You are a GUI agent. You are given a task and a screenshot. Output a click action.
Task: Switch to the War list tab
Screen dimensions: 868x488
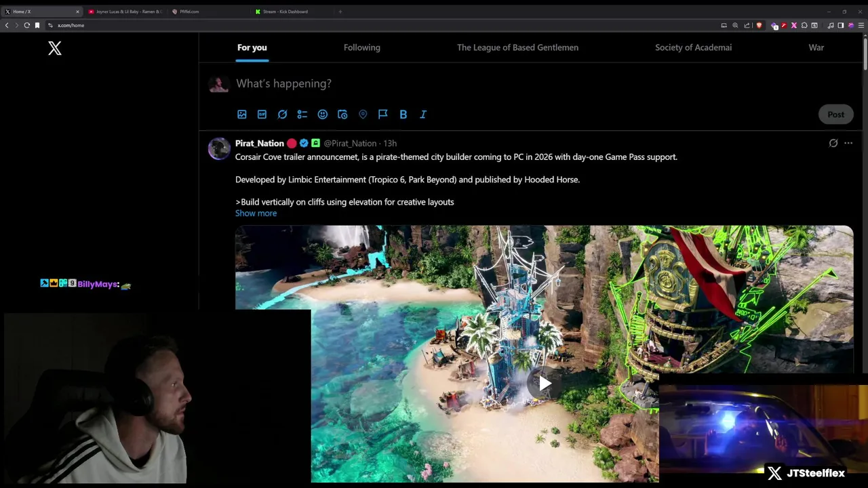[x=816, y=47]
